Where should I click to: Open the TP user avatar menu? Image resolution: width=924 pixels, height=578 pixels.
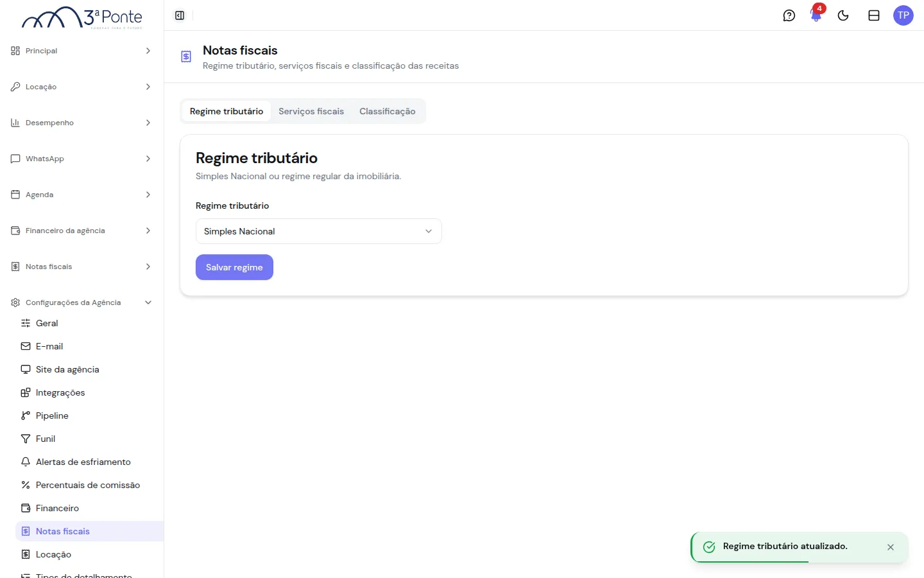coord(903,15)
